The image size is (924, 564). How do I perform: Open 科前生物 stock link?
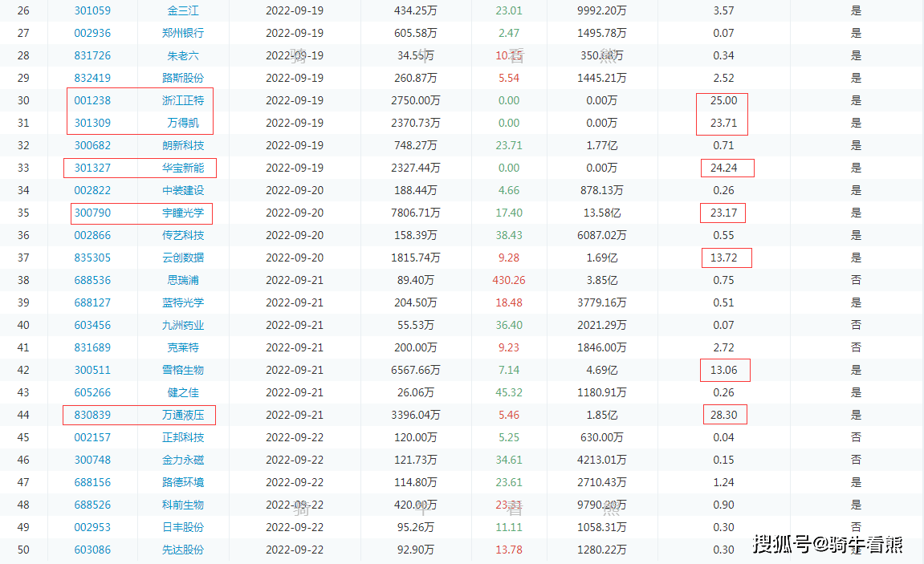[x=183, y=505]
